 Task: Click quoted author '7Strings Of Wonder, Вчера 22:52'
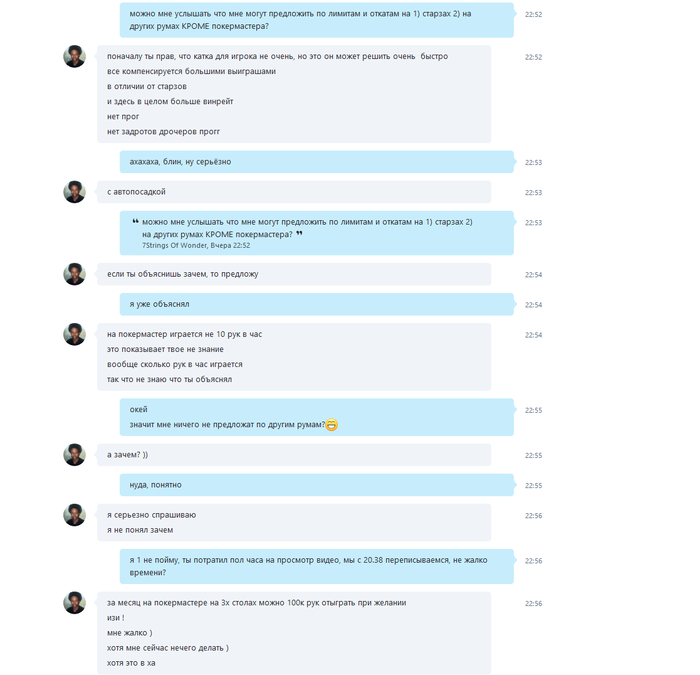(196, 246)
